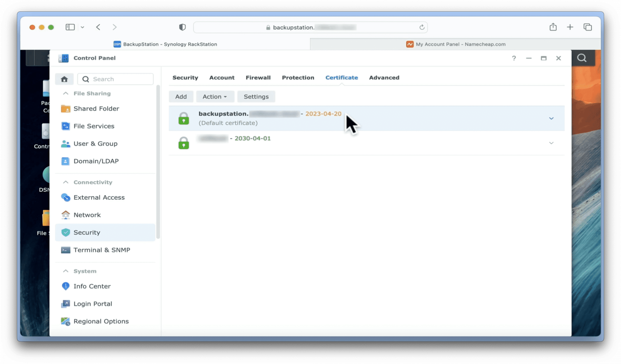
Task: Click the green lock of the backupstation certificate
Action: [x=184, y=118]
